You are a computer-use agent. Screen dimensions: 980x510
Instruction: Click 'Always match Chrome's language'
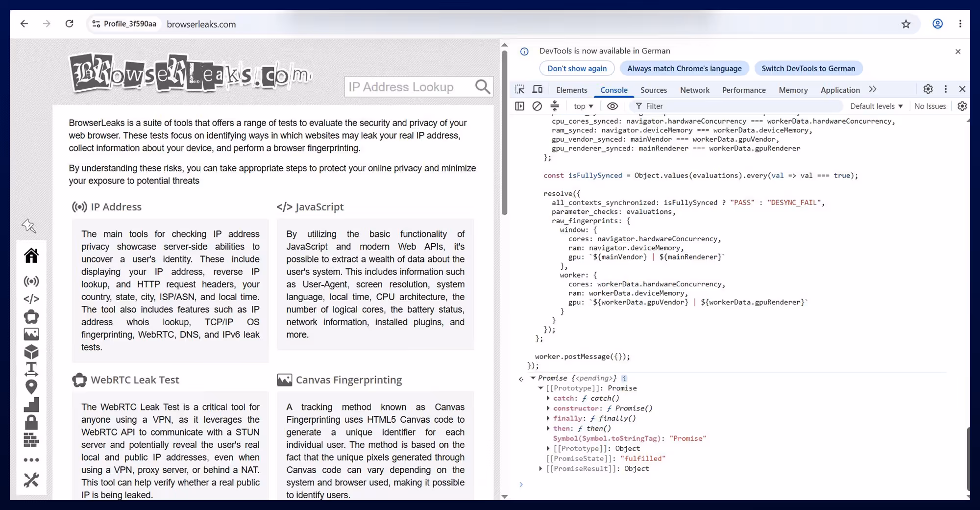point(685,68)
